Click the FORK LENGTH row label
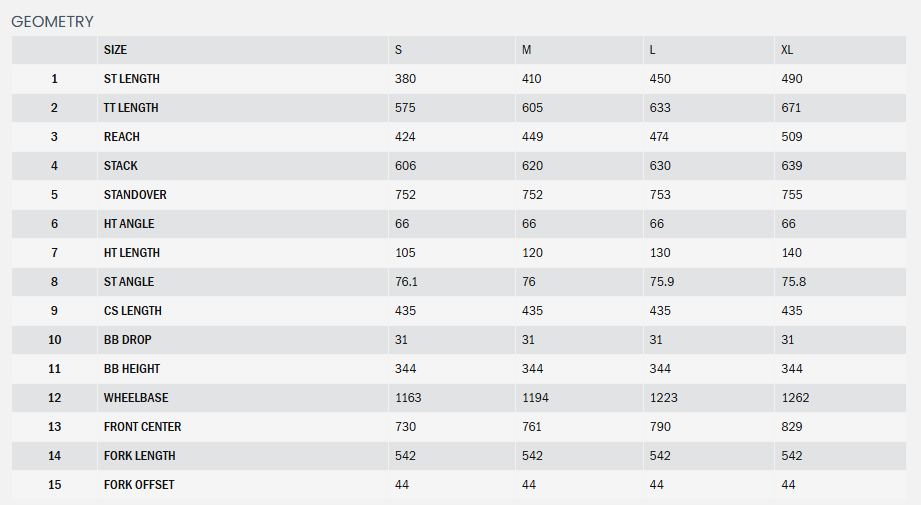 click(139, 456)
